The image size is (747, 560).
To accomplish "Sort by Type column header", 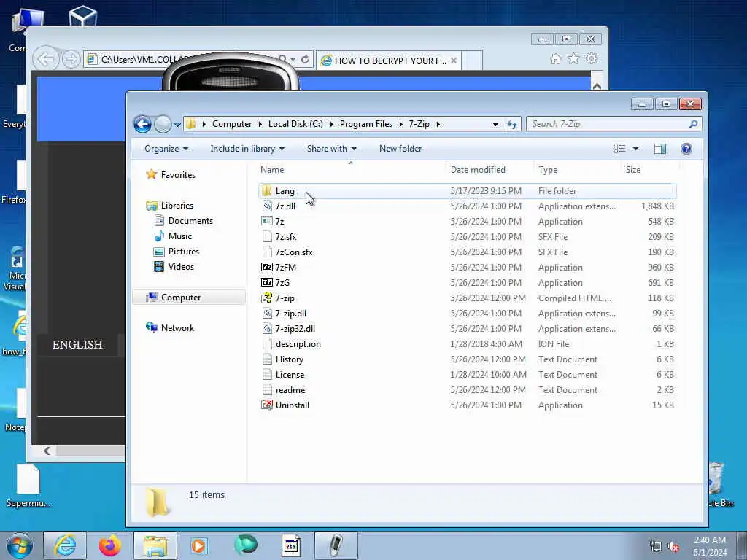I will coord(548,169).
